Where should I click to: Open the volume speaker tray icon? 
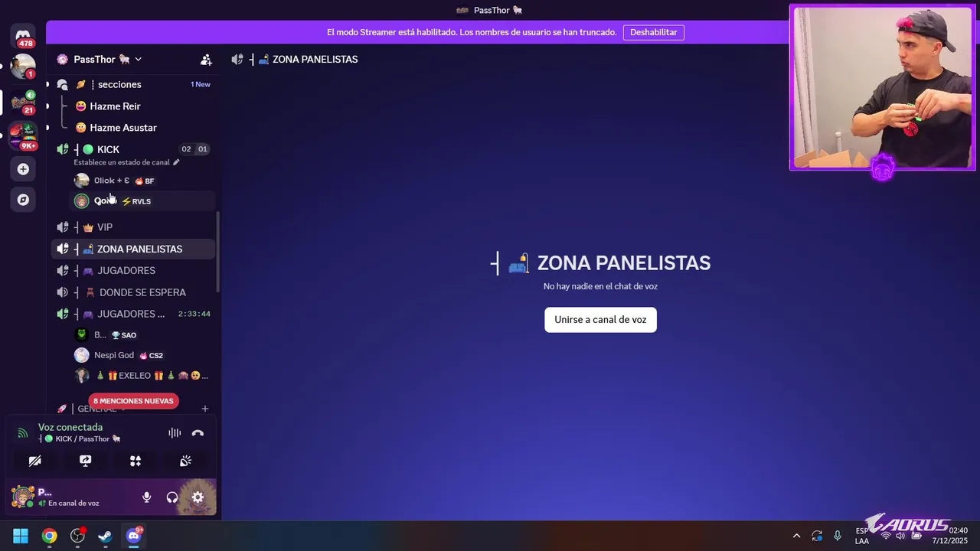click(x=900, y=536)
